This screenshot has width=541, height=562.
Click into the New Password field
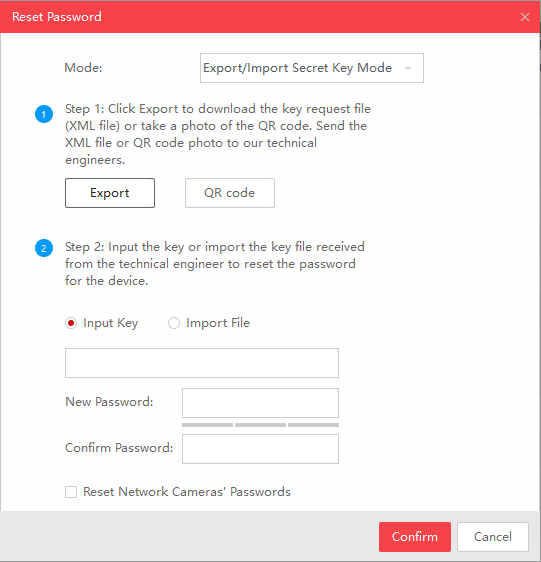(260, 403)
